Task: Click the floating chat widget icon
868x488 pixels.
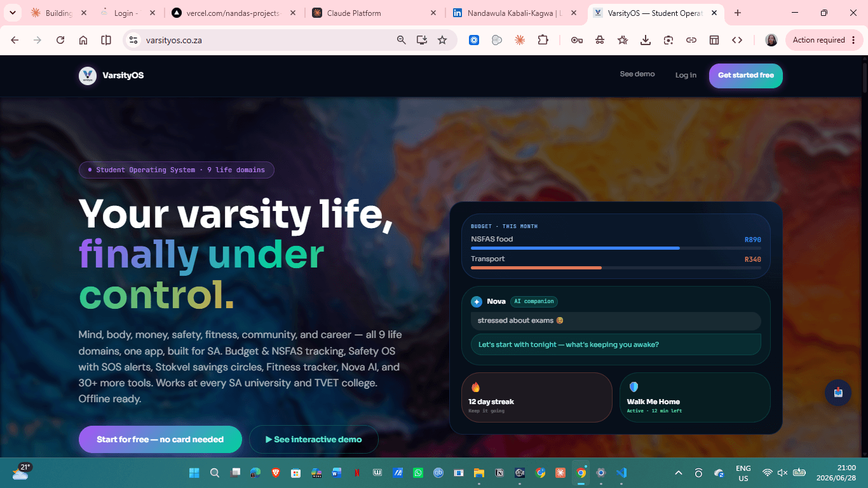Action: 838,393
